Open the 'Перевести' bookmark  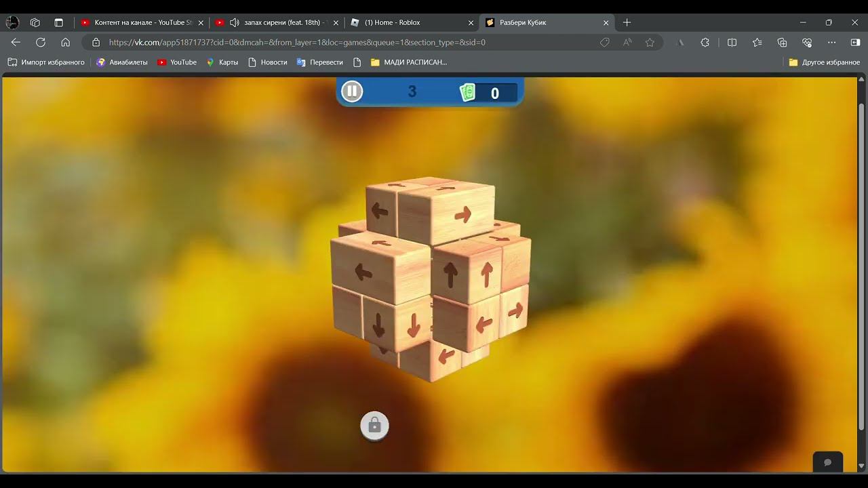pyautogui.click(x=320, y=62)
